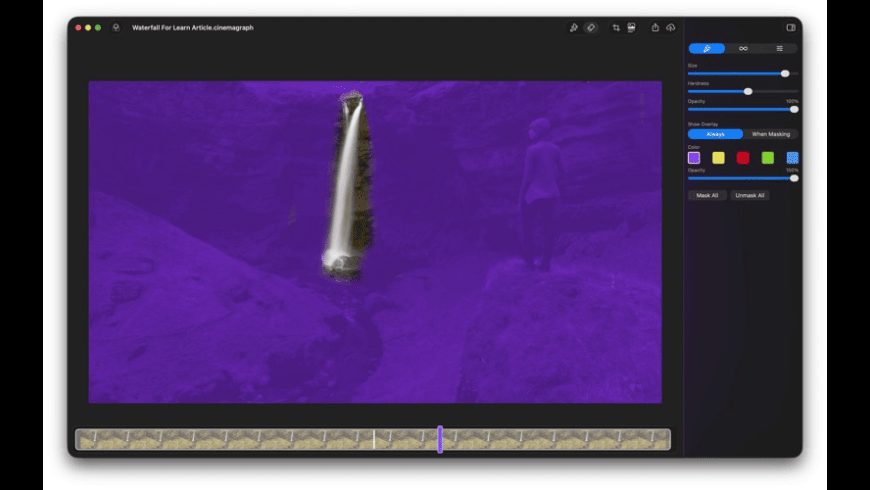Set Show Overlay to When Masking
This screenshot has width=870, height=490.
pyautogui.click(x=771, y=134)
